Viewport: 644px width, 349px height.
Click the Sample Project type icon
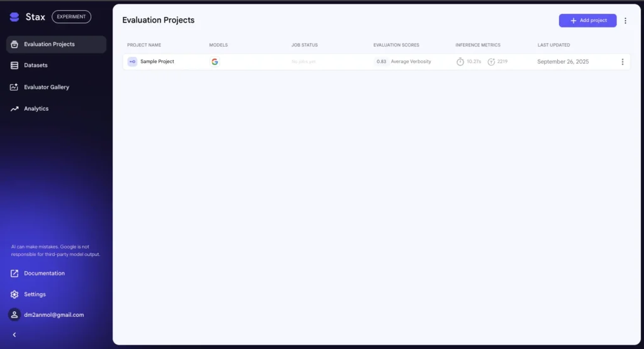coord(132,62)
